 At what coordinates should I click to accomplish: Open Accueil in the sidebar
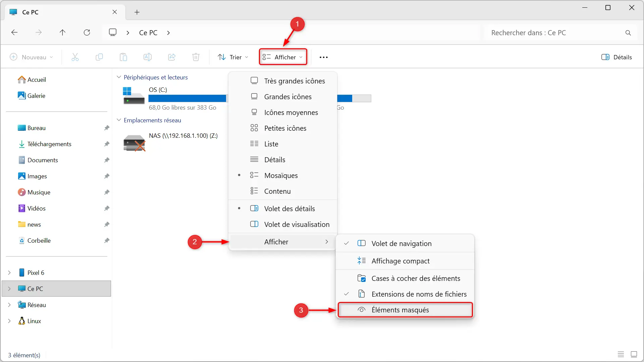coord(32,80)
